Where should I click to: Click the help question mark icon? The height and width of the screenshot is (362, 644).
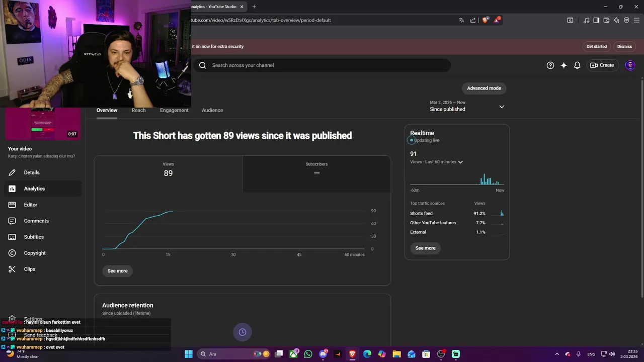tap(550, 65)
